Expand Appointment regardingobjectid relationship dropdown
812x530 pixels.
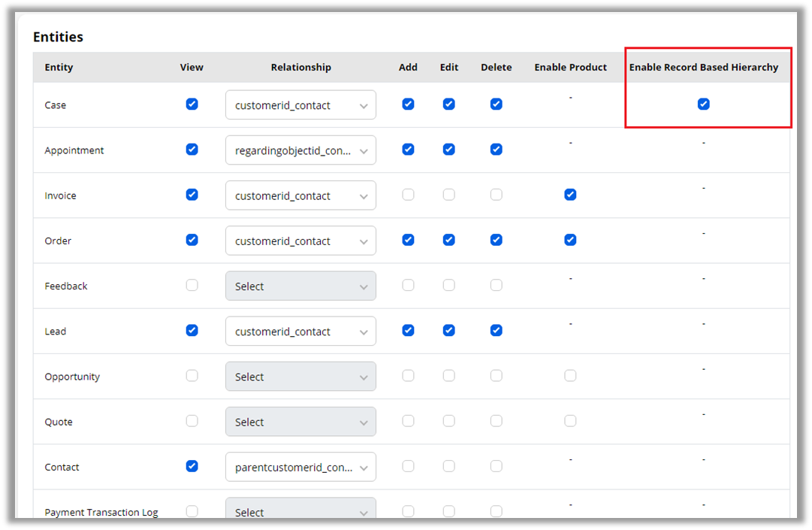coord(300,150)
